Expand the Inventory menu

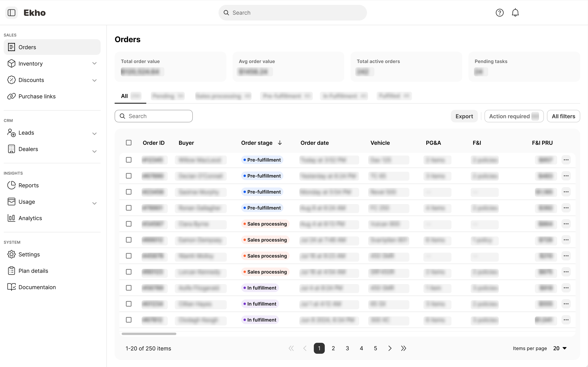[x=95, y=64]
